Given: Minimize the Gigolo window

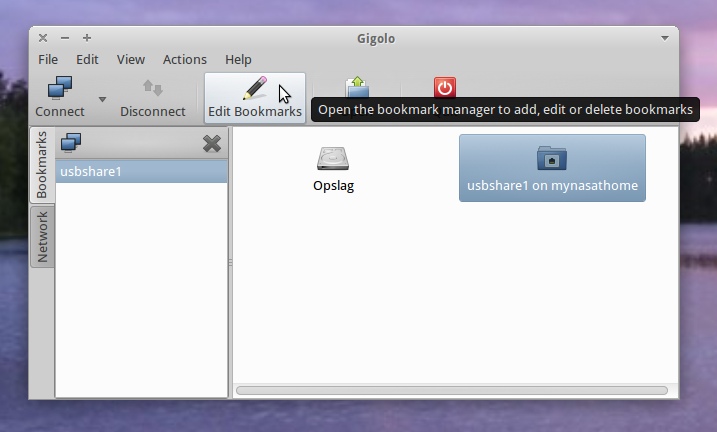Looking at the screenshot, I should [65, 38].
